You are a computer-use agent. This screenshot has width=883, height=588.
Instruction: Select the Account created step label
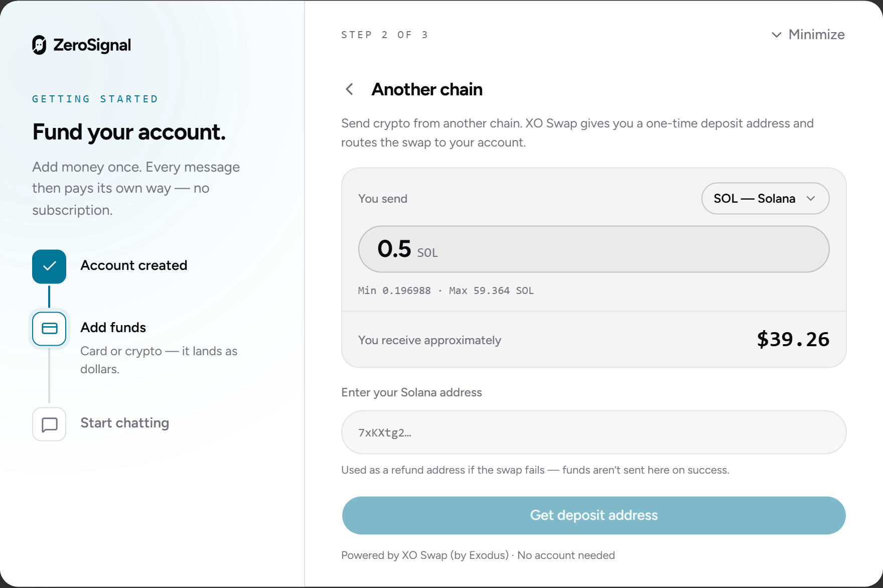click(x=134, y=265)
